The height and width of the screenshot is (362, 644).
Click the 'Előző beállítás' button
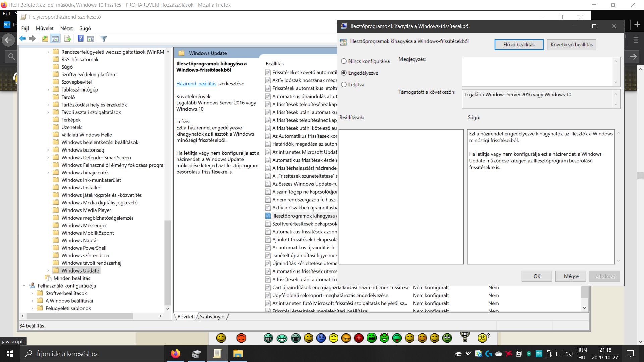(x=519, y=45)
